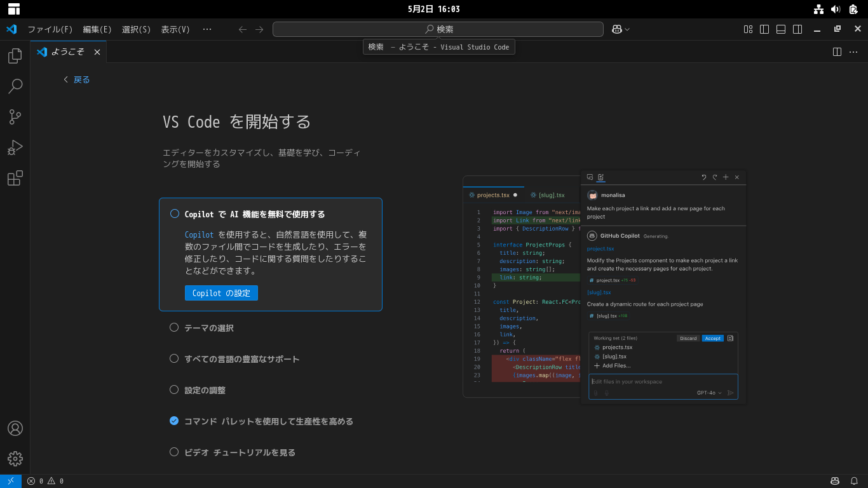The width and height of the screenshot is (868, 488).
Task: Go back using the 戻る link
Action: tap(77, 79)
